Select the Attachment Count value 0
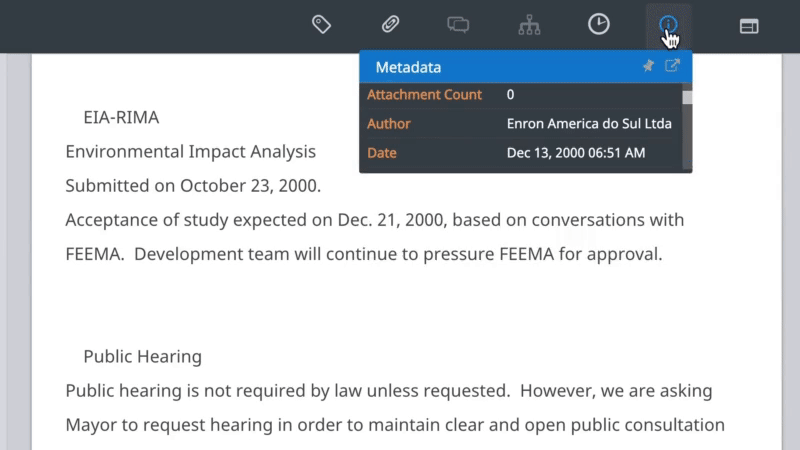Screen dimensions: 800x450 coord(510,94)
